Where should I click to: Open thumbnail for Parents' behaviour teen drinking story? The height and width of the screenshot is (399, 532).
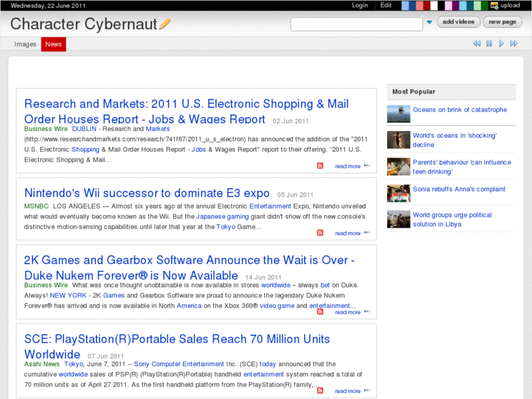coord(399,167)
